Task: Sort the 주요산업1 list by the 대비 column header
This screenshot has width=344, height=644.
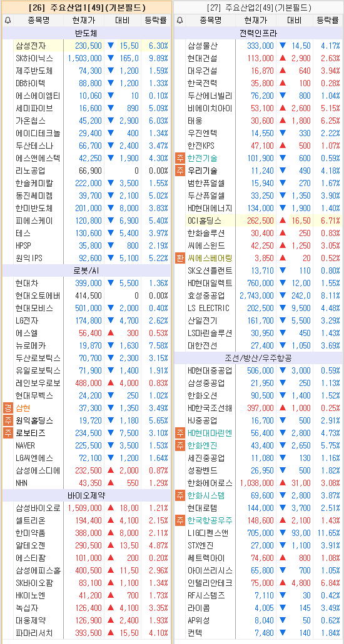Action: 122,21
